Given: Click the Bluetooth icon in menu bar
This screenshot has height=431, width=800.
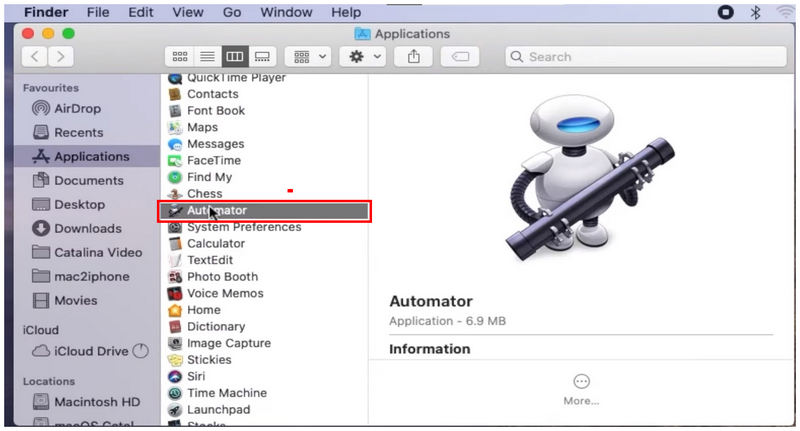Looking at the screenshot, I should tap(756, 12).
